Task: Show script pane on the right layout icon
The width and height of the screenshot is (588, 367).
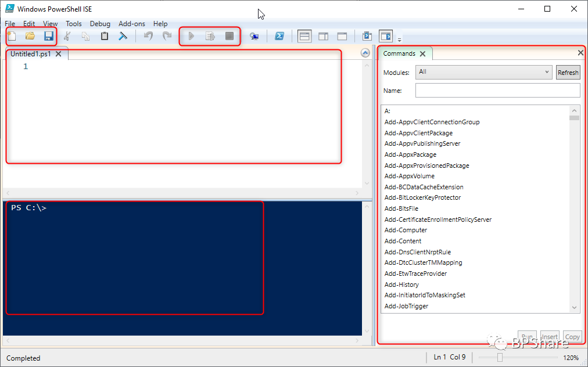Action: pos(323,37)
